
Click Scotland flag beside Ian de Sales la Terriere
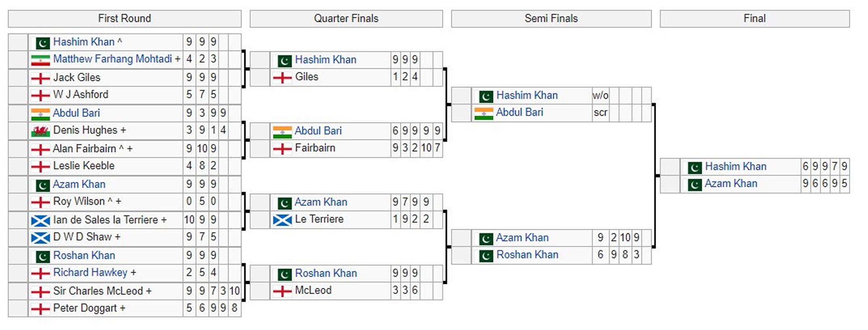point(40,221)
